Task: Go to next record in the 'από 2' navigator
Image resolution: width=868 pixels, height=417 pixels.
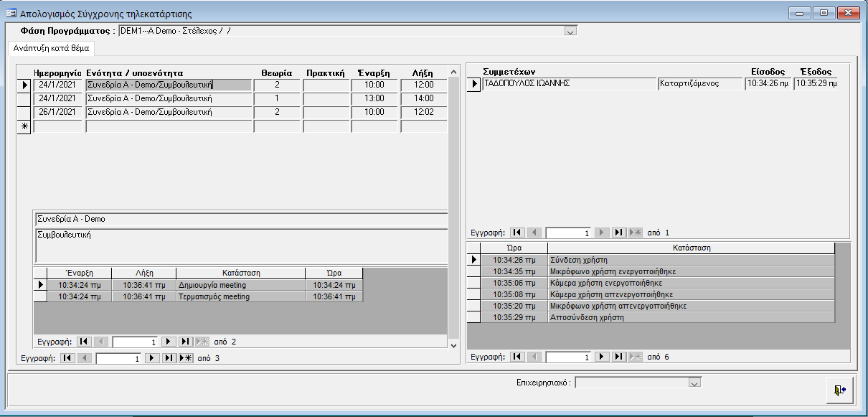Action: pos(169,342)
